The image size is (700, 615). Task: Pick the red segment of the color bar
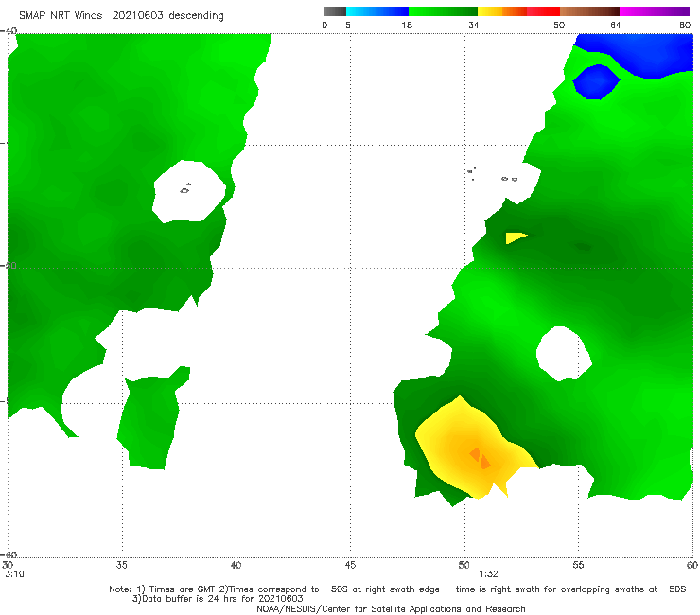(543, 11)
